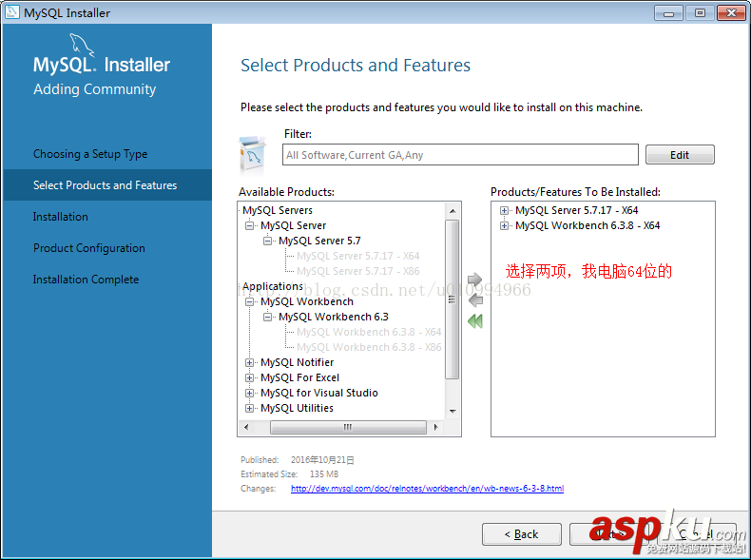
Task: Click the horizontal scroll right arrow
Action: 435,427
